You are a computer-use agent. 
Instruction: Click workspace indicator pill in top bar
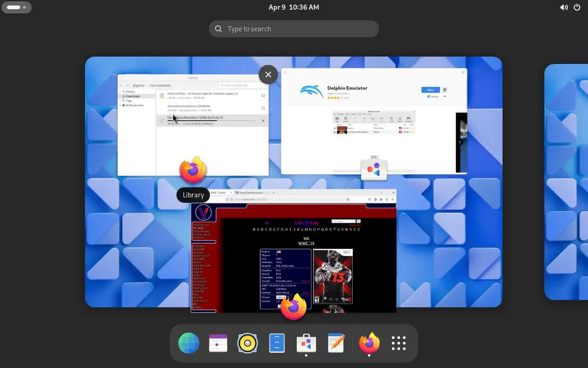tap(17, 7)
